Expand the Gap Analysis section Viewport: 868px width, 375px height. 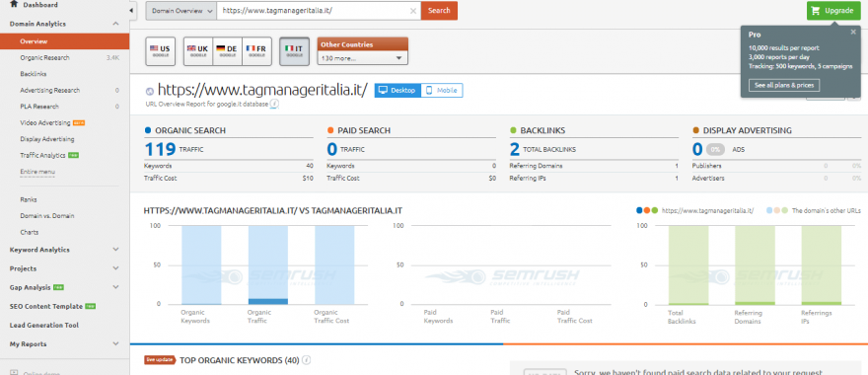pos(115,287)
